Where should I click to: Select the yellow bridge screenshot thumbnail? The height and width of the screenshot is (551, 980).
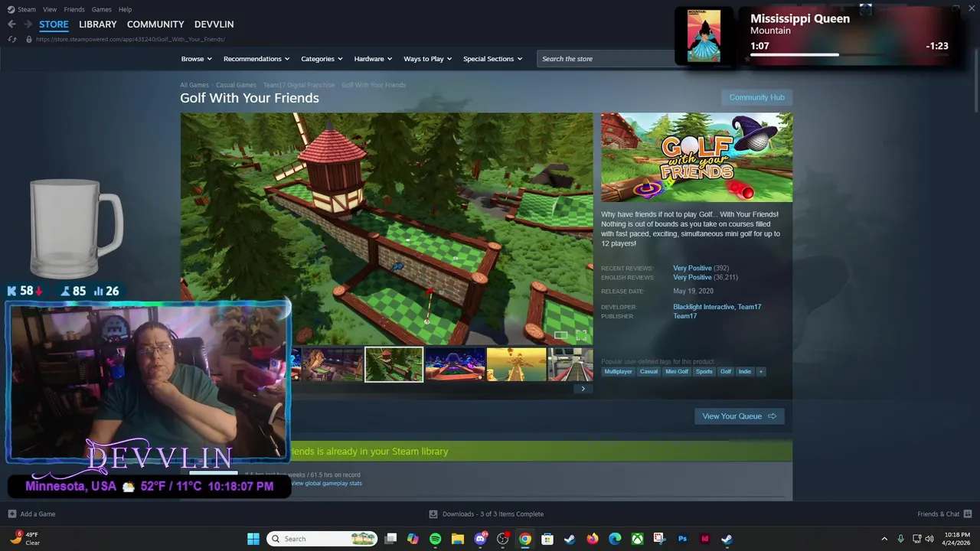click(x=516, y=364)
